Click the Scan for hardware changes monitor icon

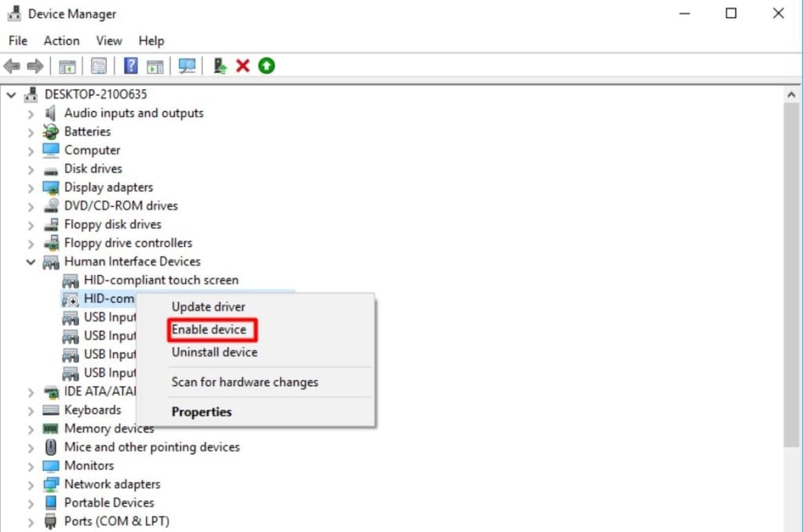187,66
